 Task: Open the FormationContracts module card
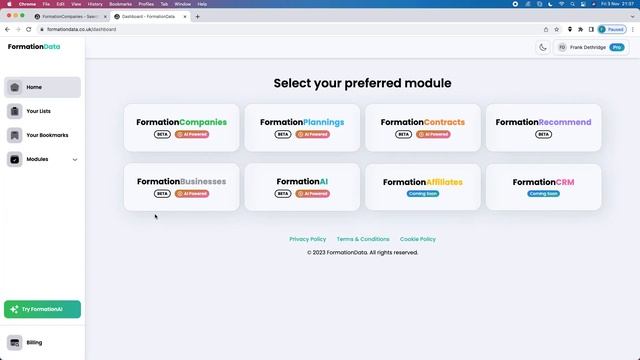[x=423, y=128]
